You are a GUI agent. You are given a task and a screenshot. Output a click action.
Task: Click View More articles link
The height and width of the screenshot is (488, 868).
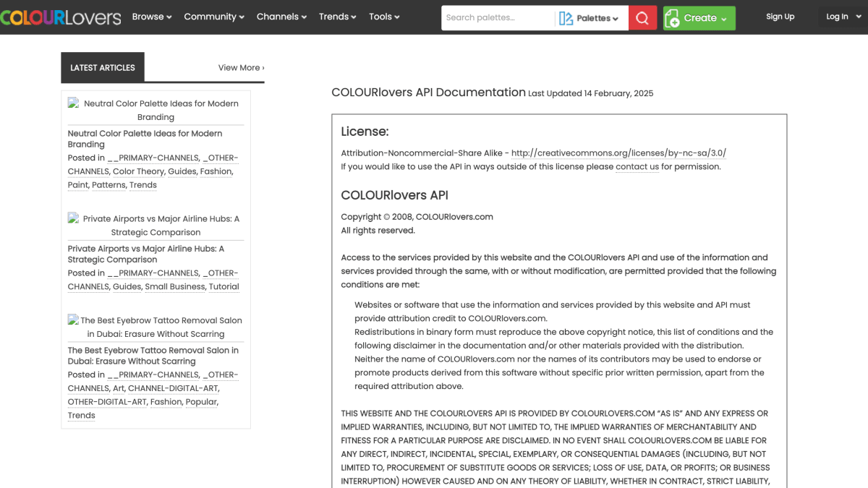tap(242, 67)
